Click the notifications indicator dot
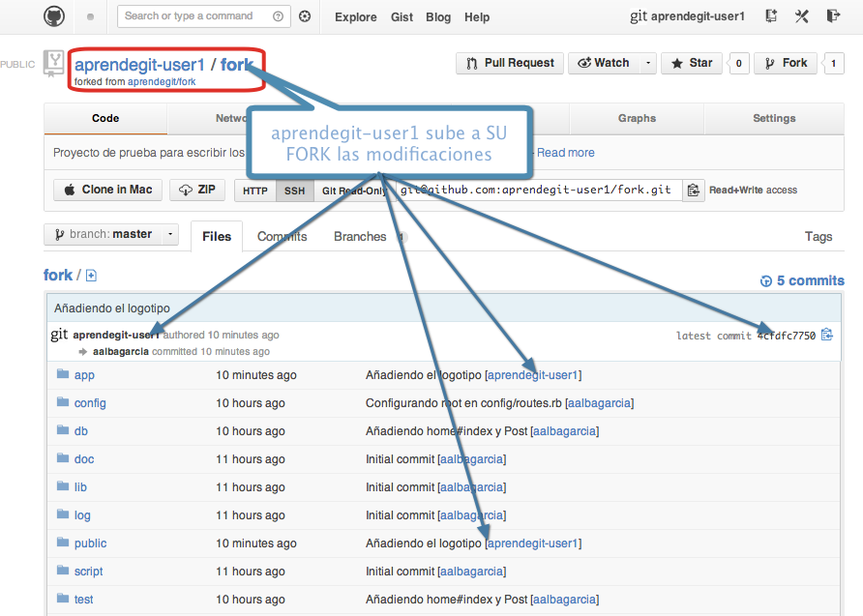Image resolution: width=863 pixels, height=616 pixels. 91,16
